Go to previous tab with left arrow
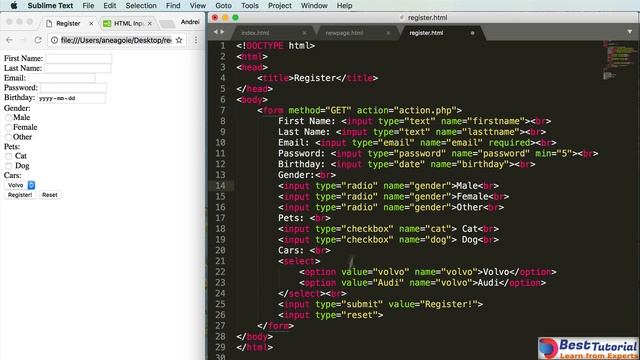 pyautogui.click(x=216, y=31)
